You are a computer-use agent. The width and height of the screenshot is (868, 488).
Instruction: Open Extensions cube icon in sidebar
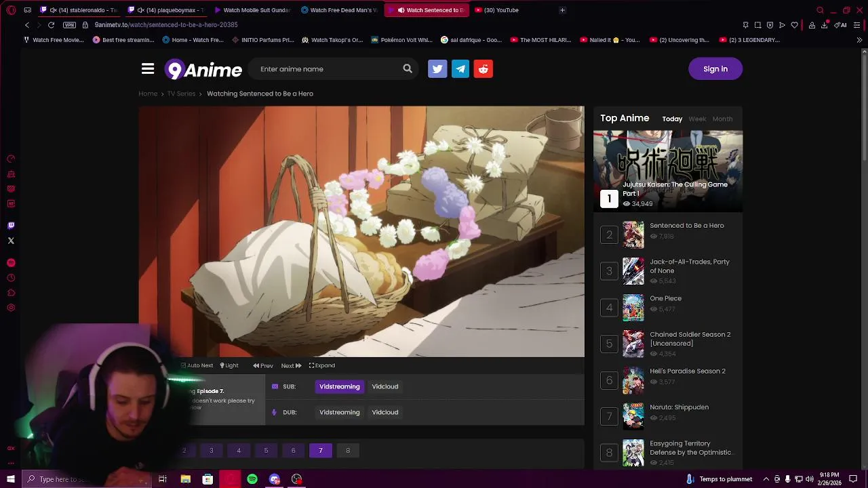click(x=11, y=293)
